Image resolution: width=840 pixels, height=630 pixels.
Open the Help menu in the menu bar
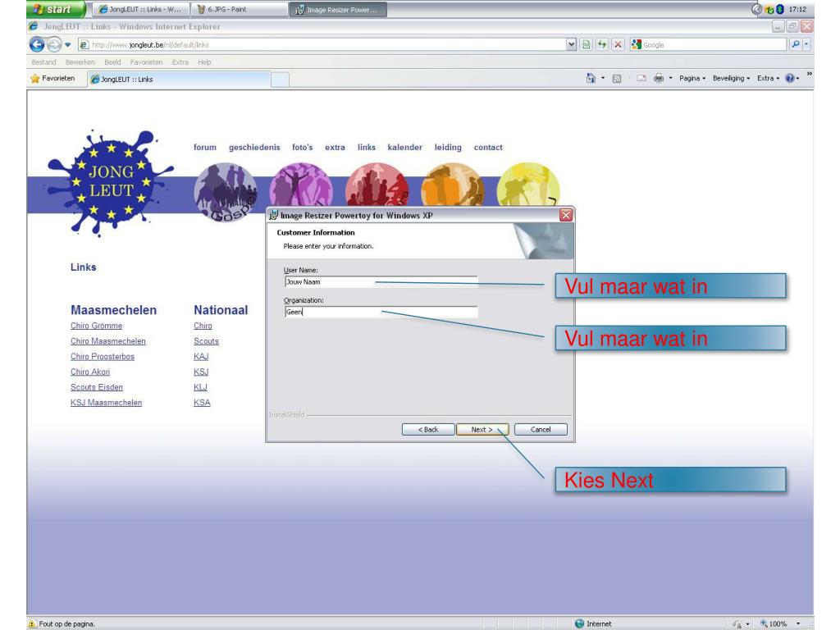click(204, 62)
